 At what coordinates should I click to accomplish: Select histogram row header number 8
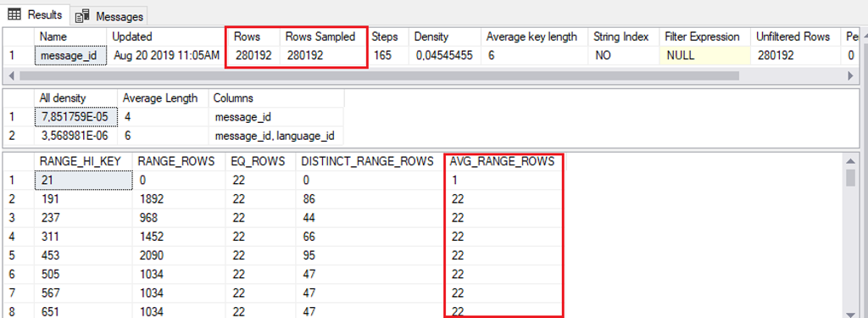pos(19,310)
